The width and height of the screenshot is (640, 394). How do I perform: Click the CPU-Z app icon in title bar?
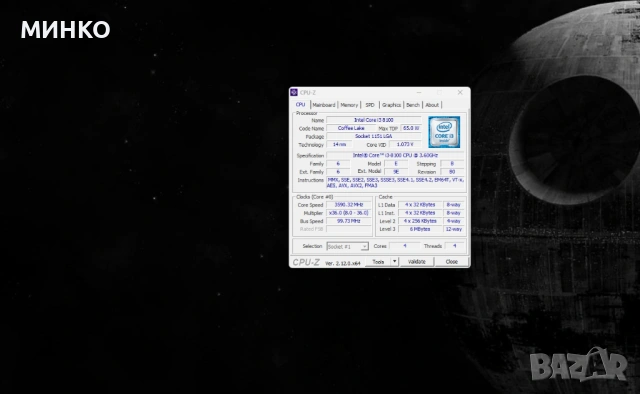pyautogui.click(x=294, y=93)
